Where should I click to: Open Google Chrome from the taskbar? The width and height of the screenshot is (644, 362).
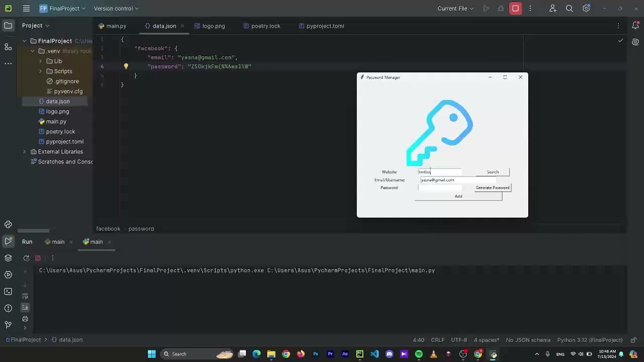coord(286,354)
